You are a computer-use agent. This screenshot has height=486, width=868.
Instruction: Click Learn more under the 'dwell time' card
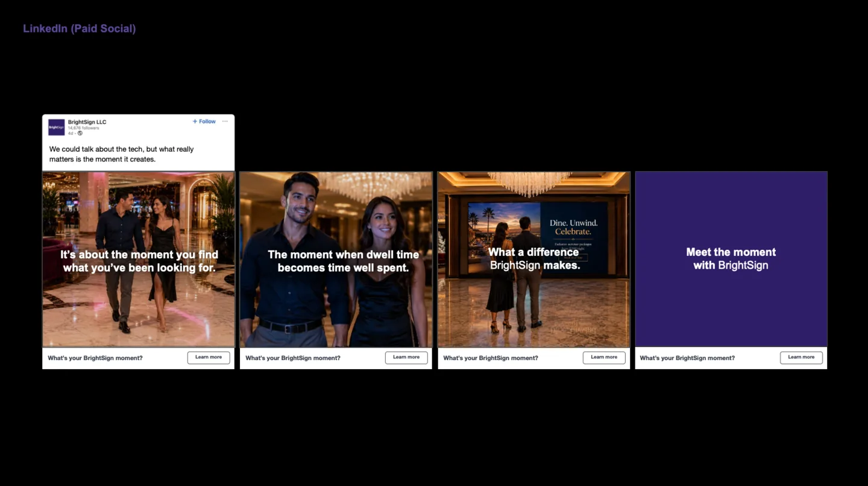[x=406, y=358]
